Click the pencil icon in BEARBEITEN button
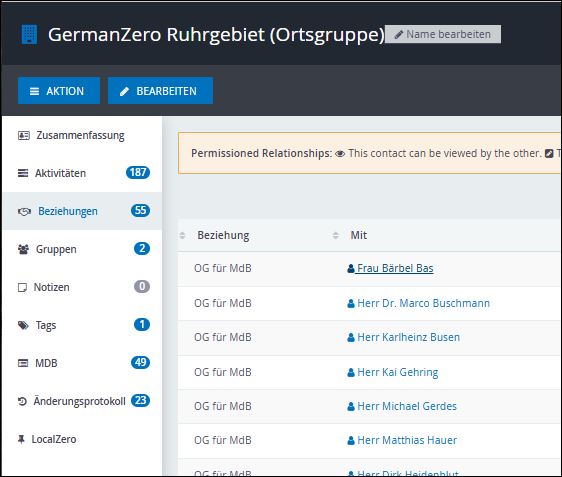Viewport: 562px width, 477px height. tap(124, 91)
